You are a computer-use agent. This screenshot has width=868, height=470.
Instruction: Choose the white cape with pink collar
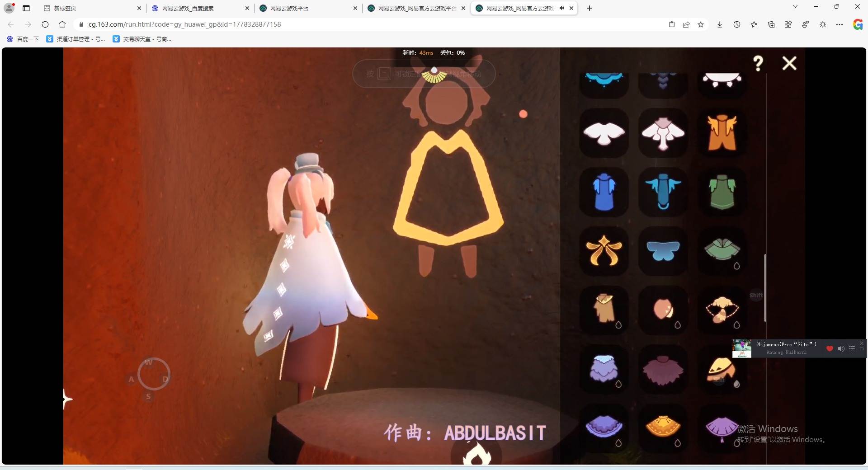click(663, 133)
